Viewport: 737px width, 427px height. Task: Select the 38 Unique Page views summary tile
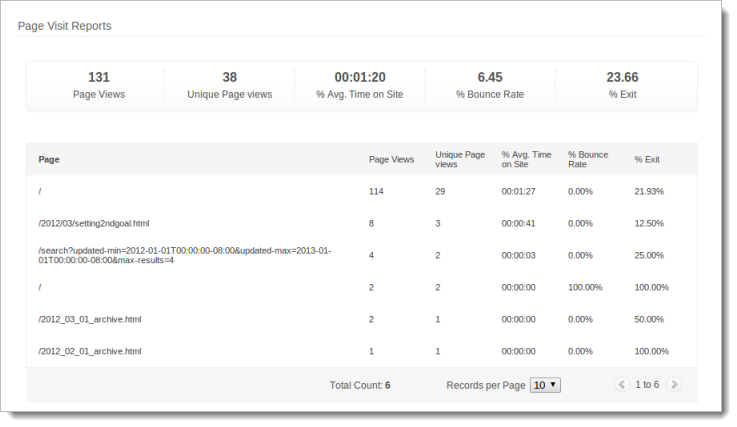tap(229, 85)
